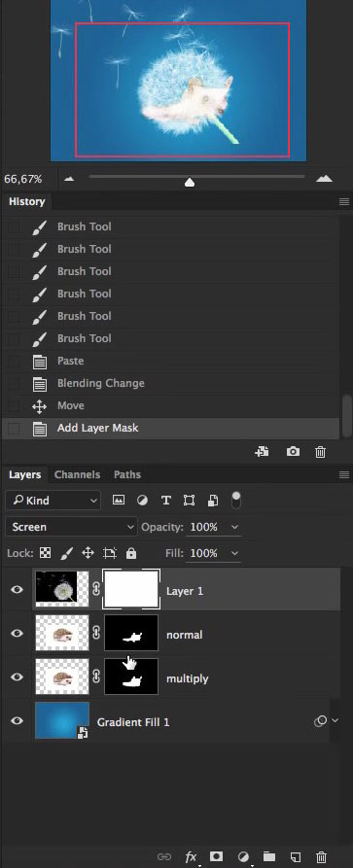
Task: Open the Screen blend mode dropdown
Action: click(72, 527)
